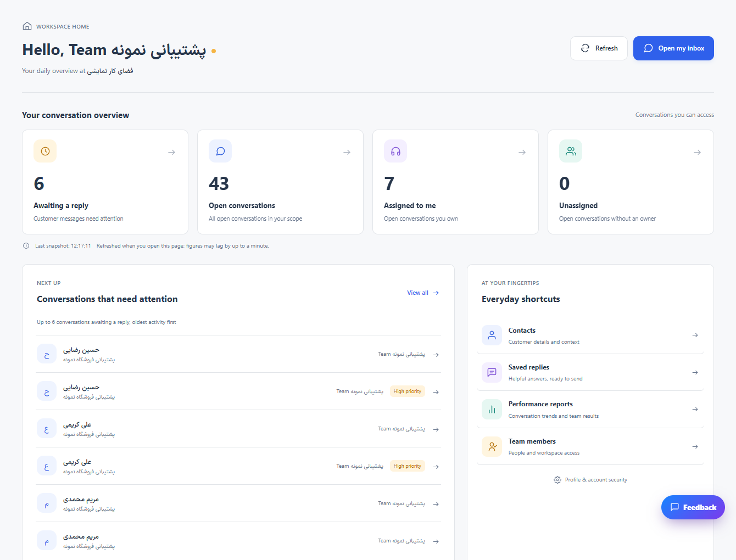Click the arrow on the Team members row
Image resolution: width=736 pixels, height=560 pixels.
click(695, 446)
